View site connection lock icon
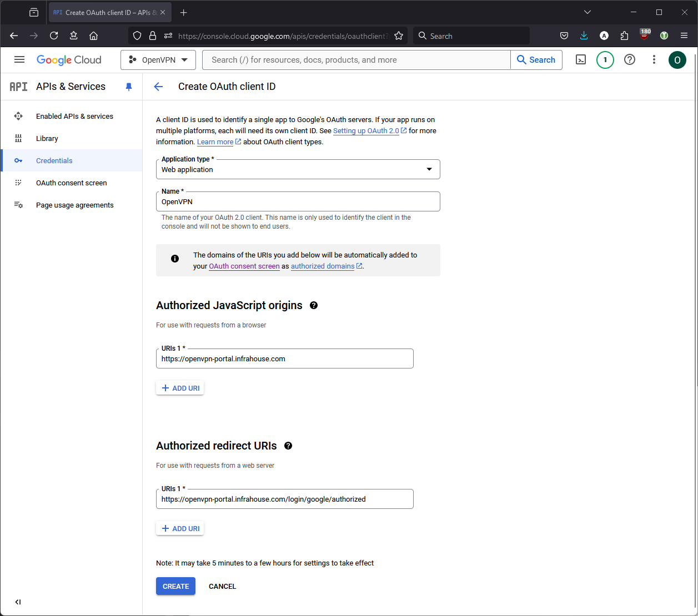The height and width of the screenshot is (616, 698). click(x=153, y=36)
